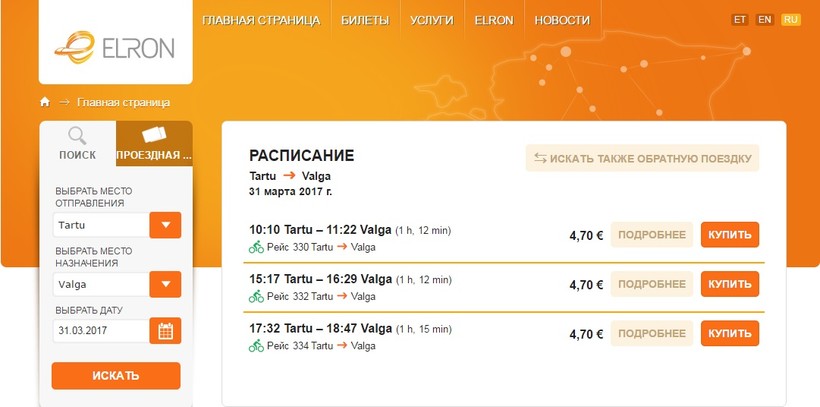The height and width of the screenshot is (407, 820).
Task: Switch language to ET
Action: click(740, 20)
